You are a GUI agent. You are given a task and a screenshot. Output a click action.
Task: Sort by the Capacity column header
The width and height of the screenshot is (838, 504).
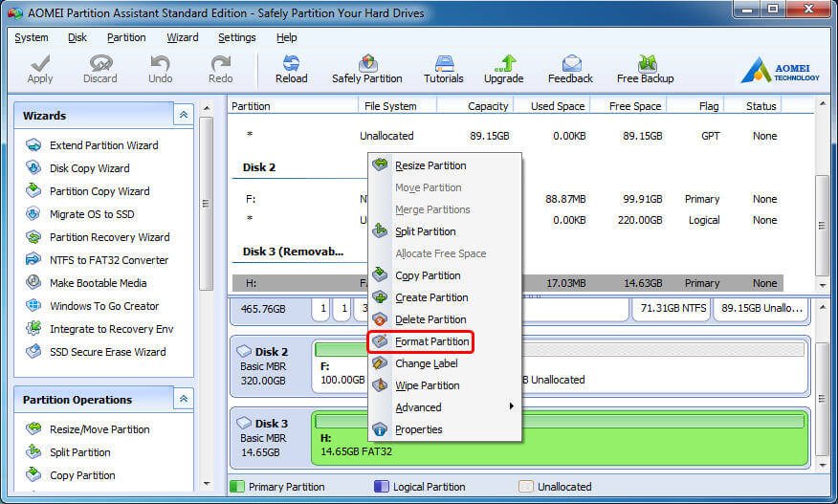click(x=475, y=106)
